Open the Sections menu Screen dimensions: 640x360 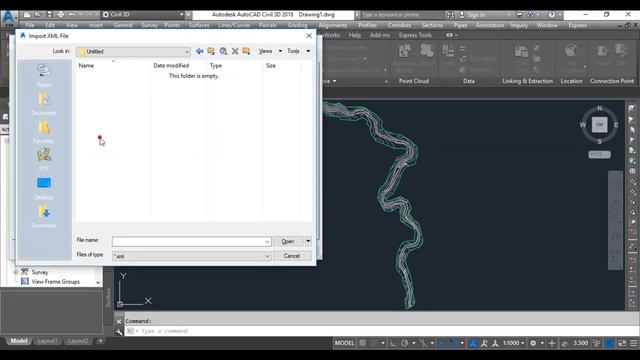pyautogui.click(x=432, y=25)
